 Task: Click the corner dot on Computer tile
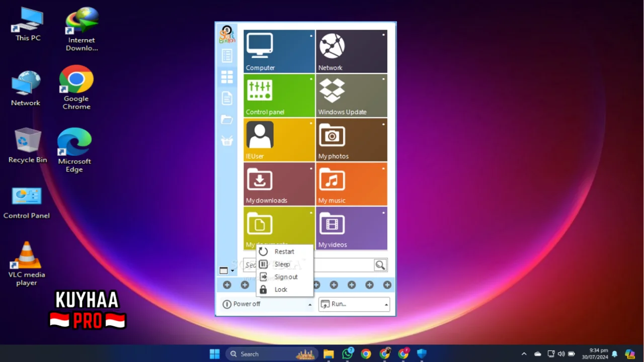(x=311, y=35)
